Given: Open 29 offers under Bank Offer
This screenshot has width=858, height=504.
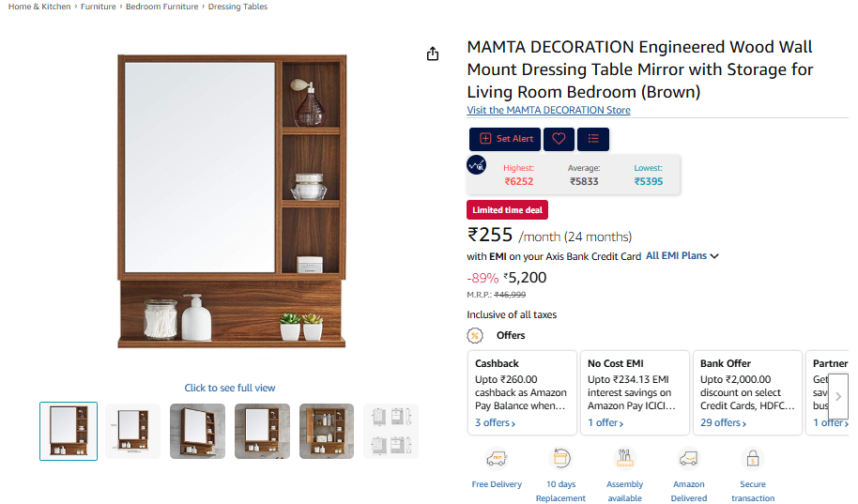Looking at the screenshot, I should [723, 423].
